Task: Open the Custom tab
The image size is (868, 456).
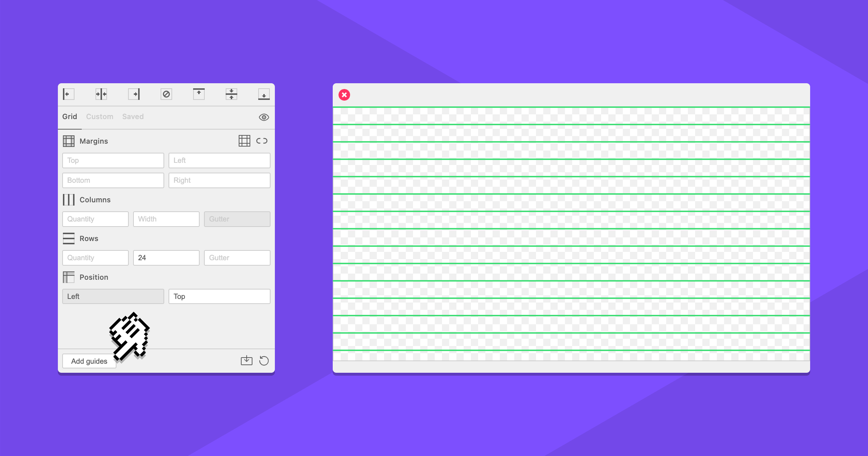Action: coord(100,117)
